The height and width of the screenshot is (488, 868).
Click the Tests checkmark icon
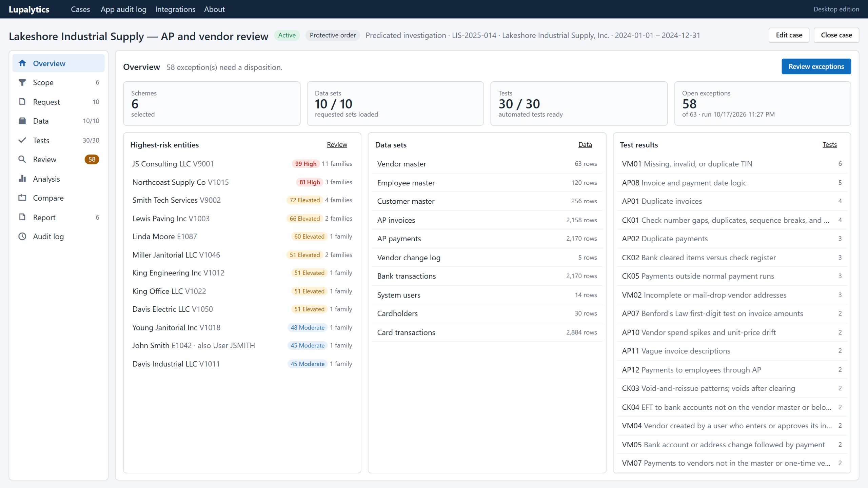[x=22, y=140]
